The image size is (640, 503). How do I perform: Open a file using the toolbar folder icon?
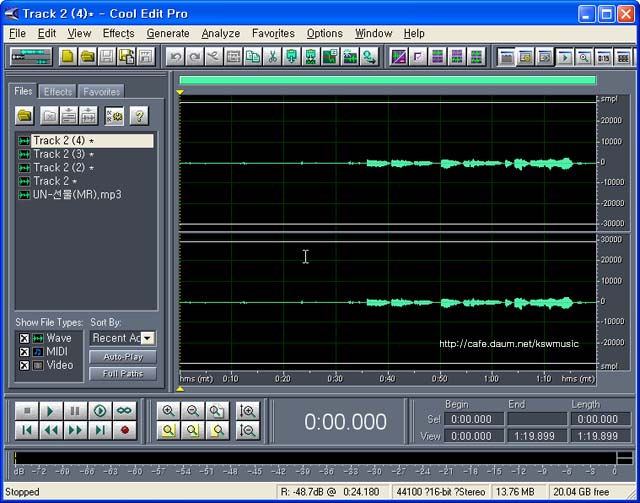[x=87, y=56]
